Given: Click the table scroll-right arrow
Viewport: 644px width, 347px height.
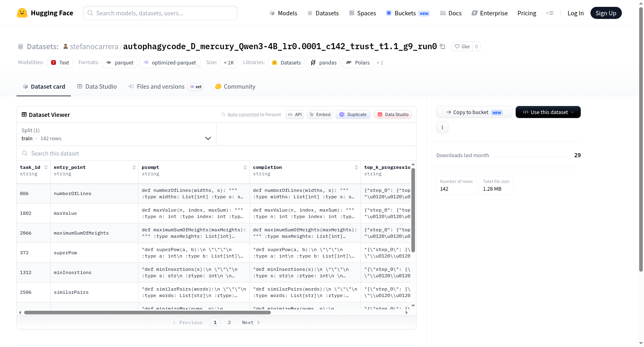Looking at the screenshot, I should click(407, 312).
